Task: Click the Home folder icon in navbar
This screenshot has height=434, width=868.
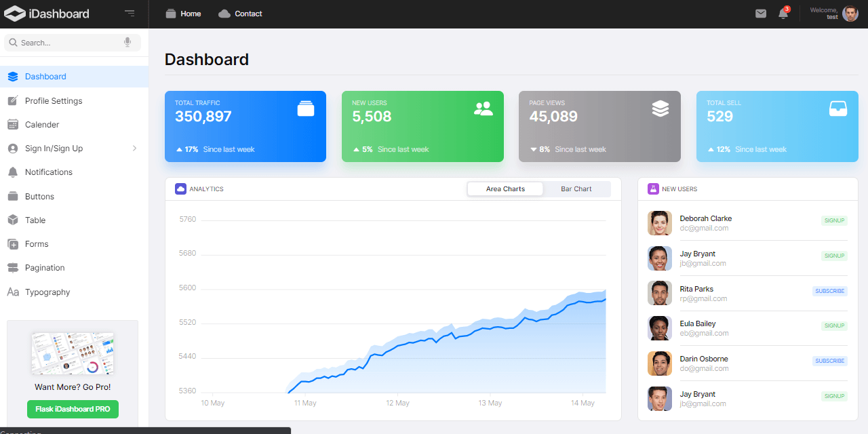Action: tap(171, 14)
